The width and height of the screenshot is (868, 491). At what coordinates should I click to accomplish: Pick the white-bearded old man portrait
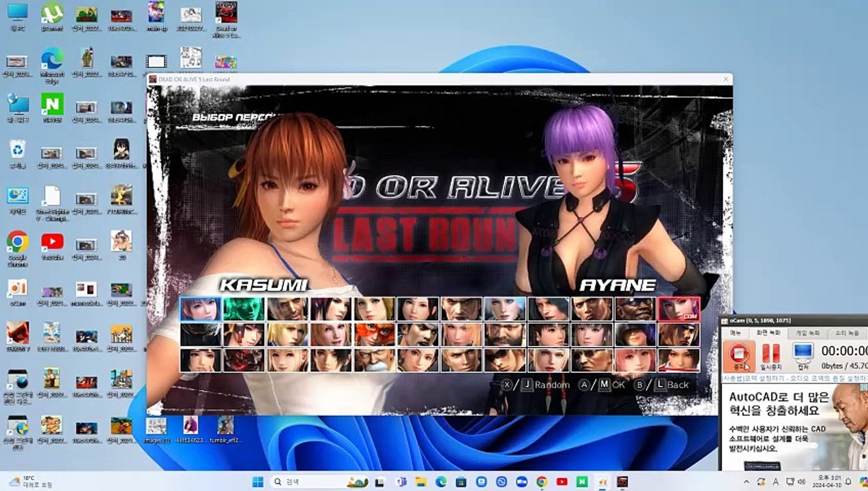click(x=374, y=359)
